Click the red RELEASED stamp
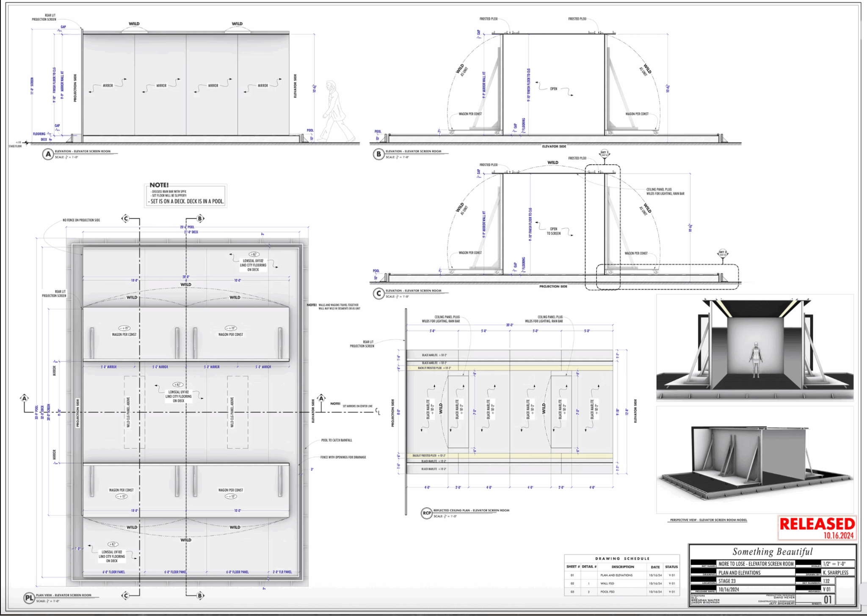The width and height of the screenshot is (867, 616). pyautogui.click(x=817, y=527)
